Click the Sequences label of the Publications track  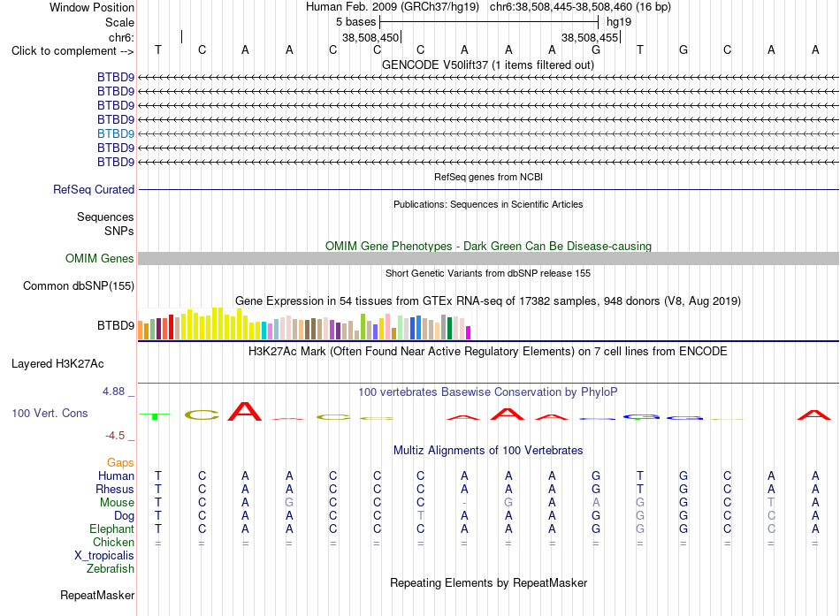coord(105,217)
